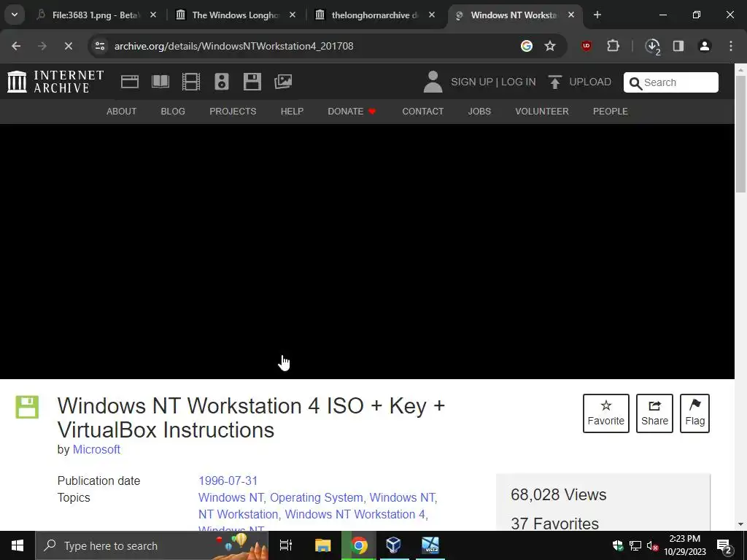Click the user avatar icon
Screen dimensions: 747x560
point(433,82)
